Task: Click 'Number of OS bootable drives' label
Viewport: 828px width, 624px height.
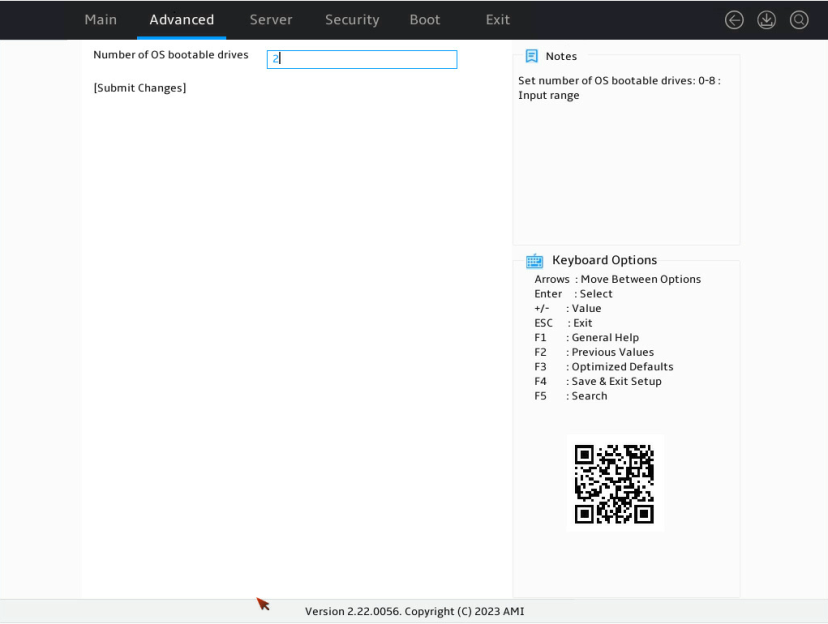Action: coord(171,55)
